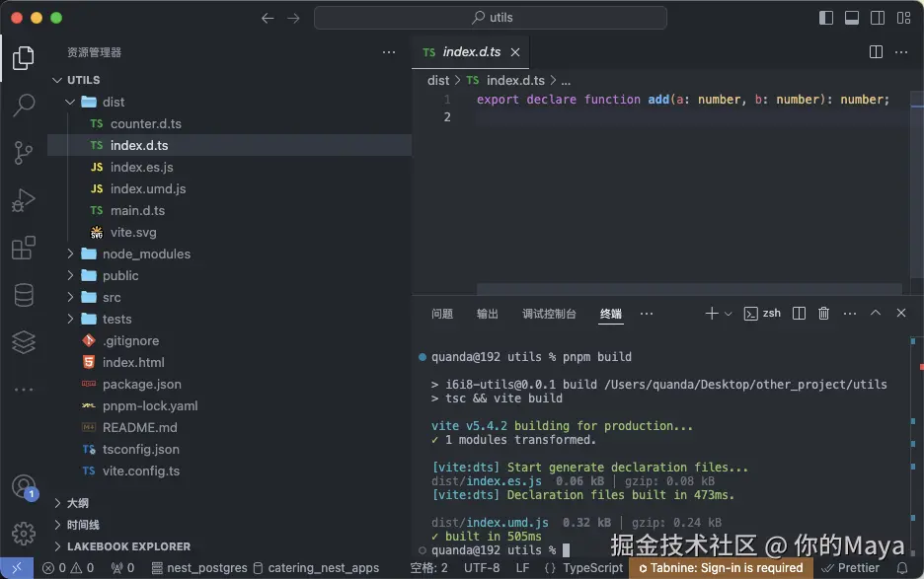Switch to the 输出 panel tab

486,314
